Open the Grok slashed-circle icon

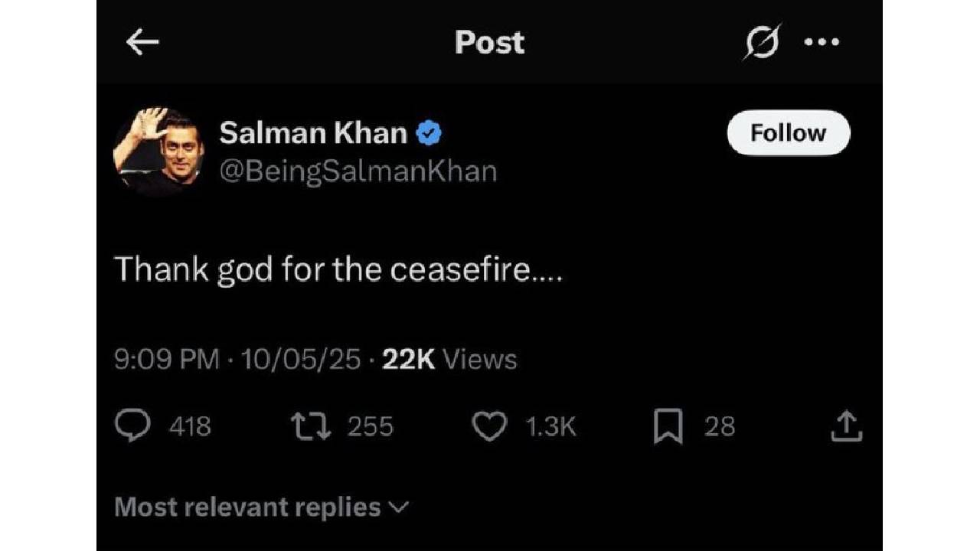762,43
